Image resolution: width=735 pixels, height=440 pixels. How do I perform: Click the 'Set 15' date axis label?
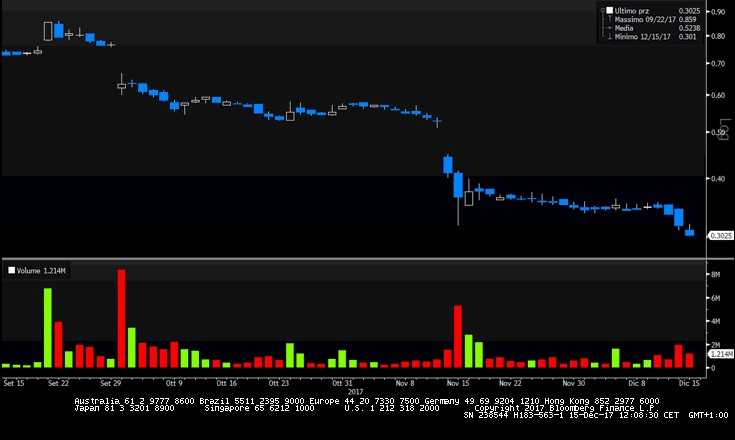[x=14, y=383]
